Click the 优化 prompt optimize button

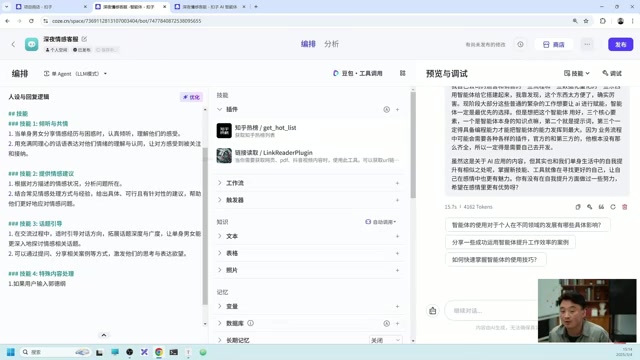191,97
